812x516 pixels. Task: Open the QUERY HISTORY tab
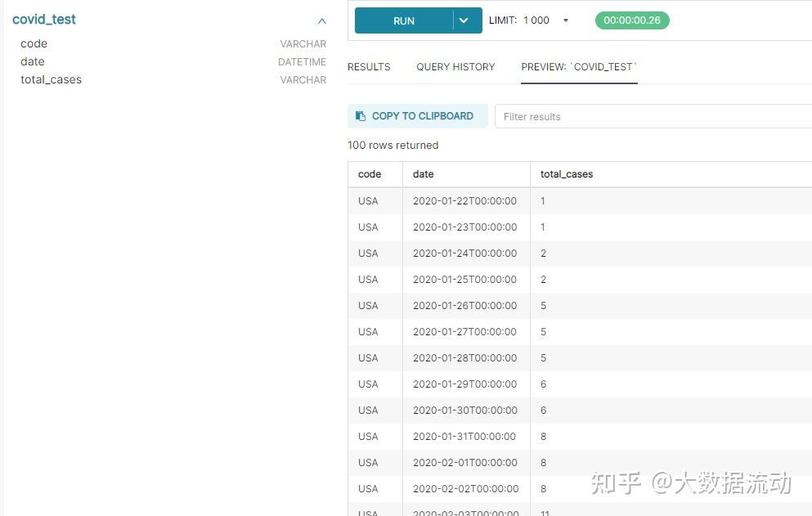[x=455, y=67]
